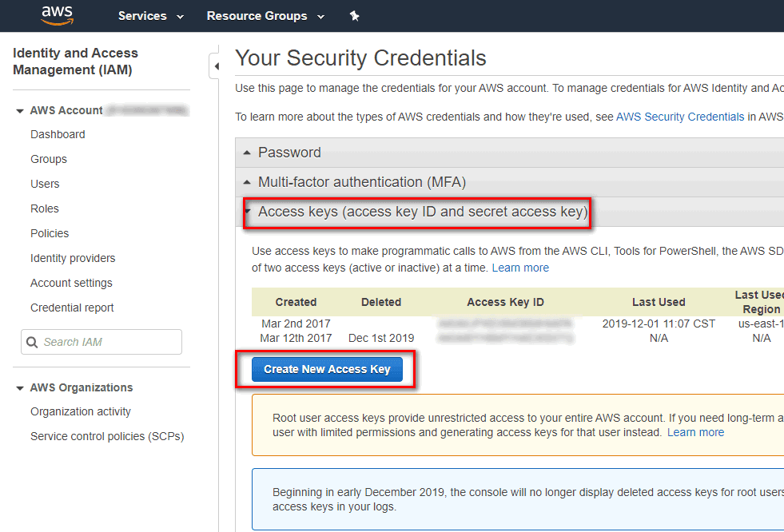Collapse the AWS Account section
The width and height of the screenshot is (784, 532).
click(20, 111)
